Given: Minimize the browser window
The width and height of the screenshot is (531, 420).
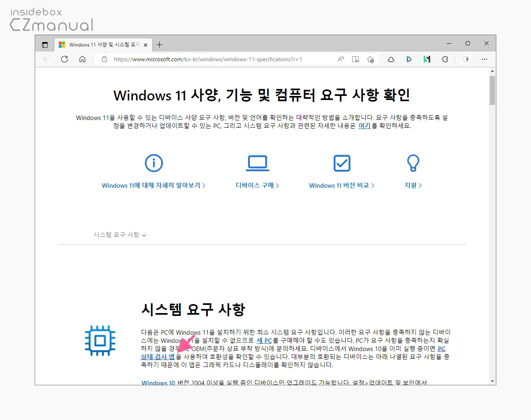Looking at the screenshot, I should tap(449, 43).
